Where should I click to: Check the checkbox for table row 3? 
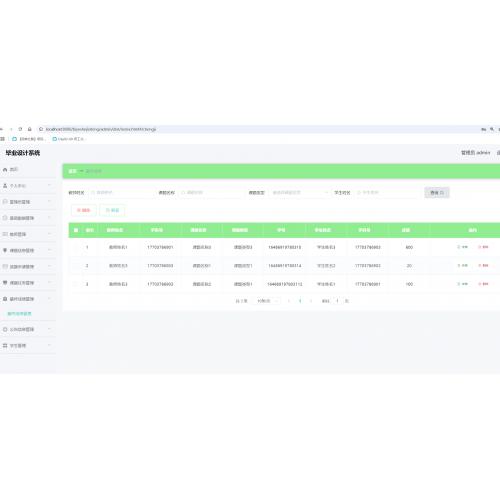tap(76, 284)
